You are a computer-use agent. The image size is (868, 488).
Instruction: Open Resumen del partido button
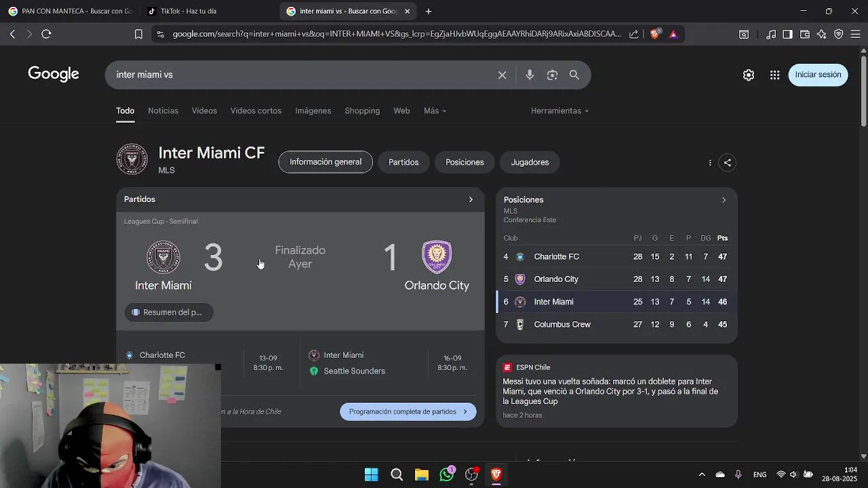[x=168, y=312]
